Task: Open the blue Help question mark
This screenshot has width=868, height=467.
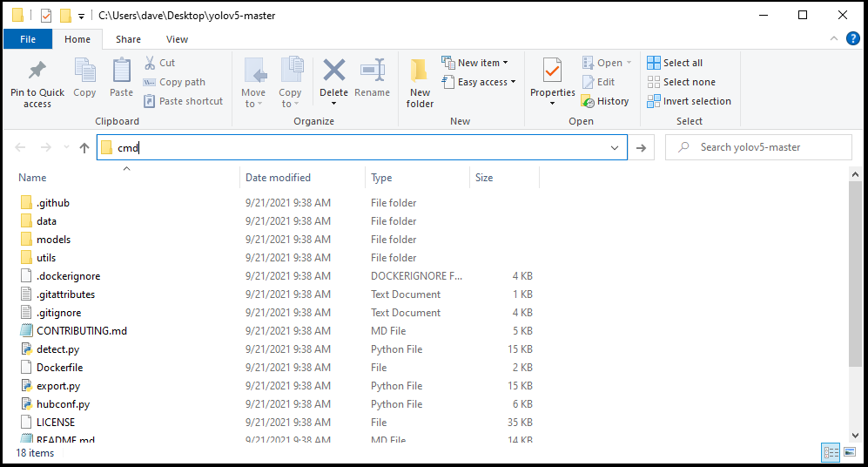Action: click(853, 39)
